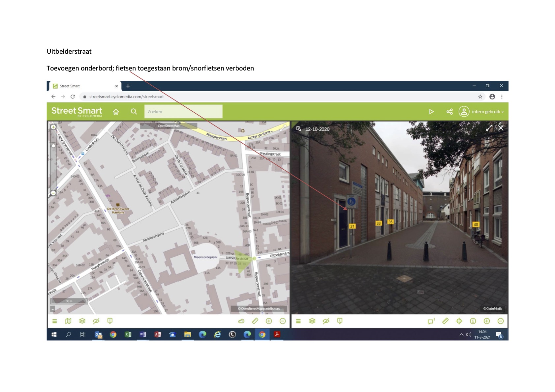Viewport: 555px width, 392px height.
Task: Select measure ruler tool under map panel
Action: coord(255,321)
